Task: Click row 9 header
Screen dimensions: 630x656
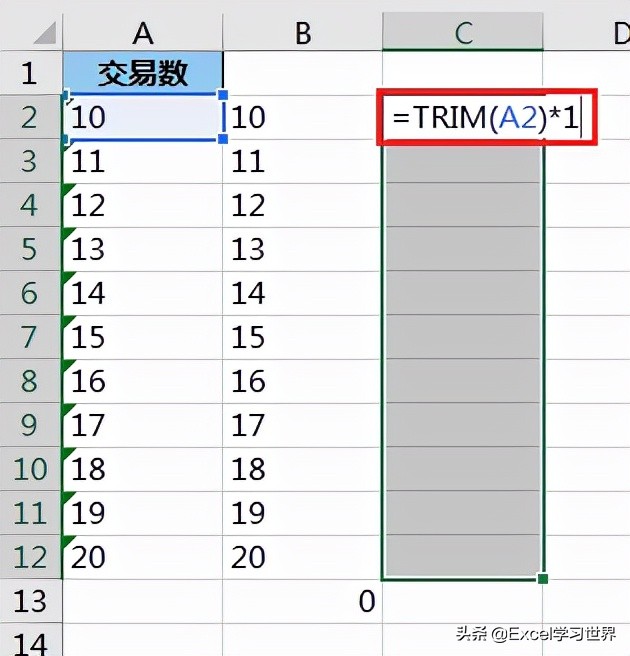Action: (x=31, y=425)
